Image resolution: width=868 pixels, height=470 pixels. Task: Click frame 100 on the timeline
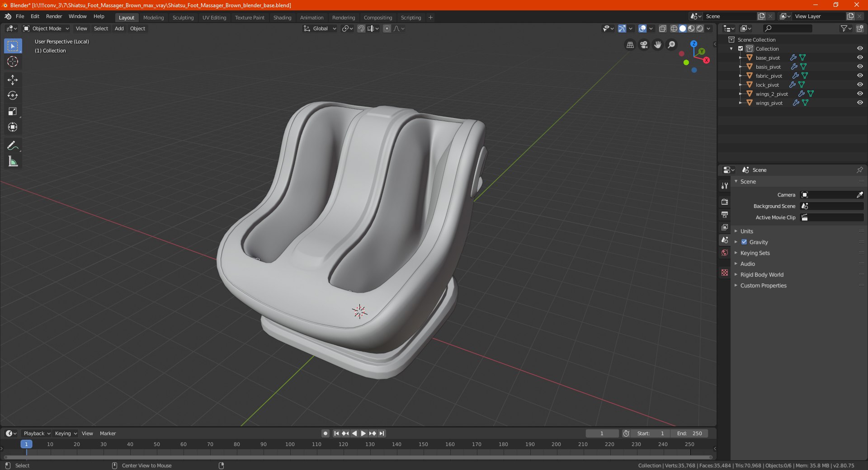[x=290, y=444]
